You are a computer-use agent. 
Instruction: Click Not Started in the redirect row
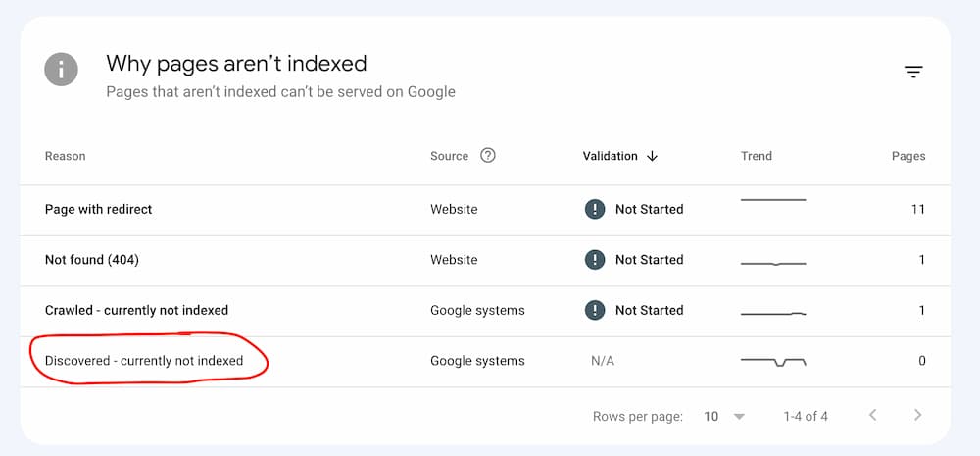click(650, 210)
